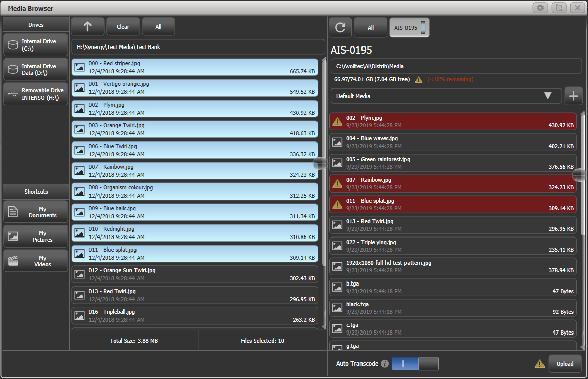Click warning icon on 007 - Rainbow.jpg server file
588x379 pixels.
tap(337, 183)
